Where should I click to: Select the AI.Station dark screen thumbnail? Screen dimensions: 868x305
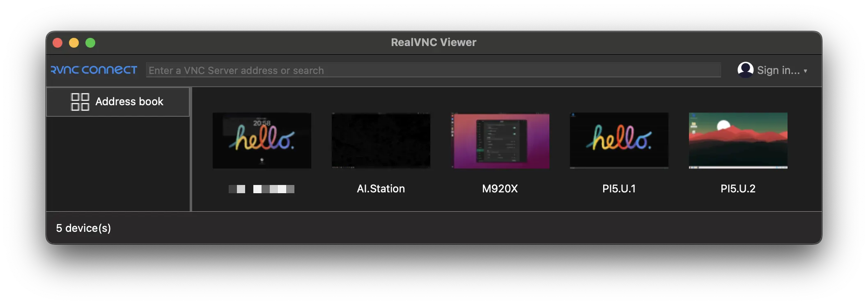381,141
